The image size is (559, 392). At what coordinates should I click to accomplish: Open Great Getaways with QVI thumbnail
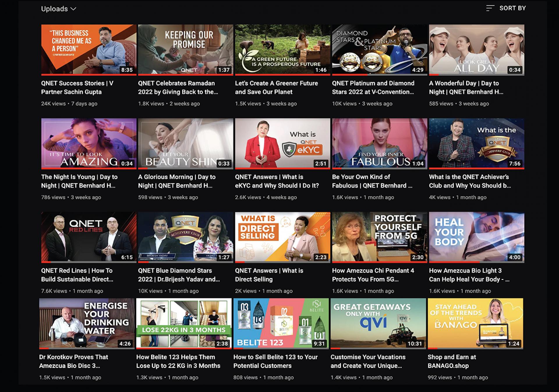(378, 324)
